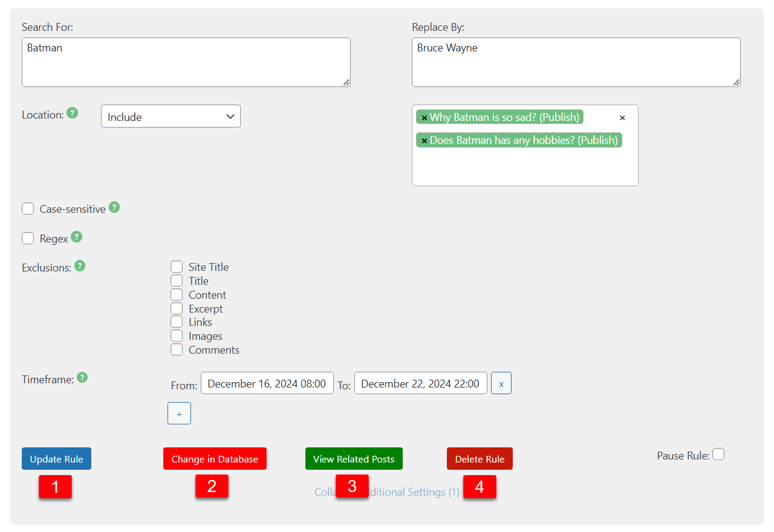Image resolution: width=774 pixels, height=532 pixels.
Task: Enable the Case-sensitive checkbox
Action: click(28, 209)
